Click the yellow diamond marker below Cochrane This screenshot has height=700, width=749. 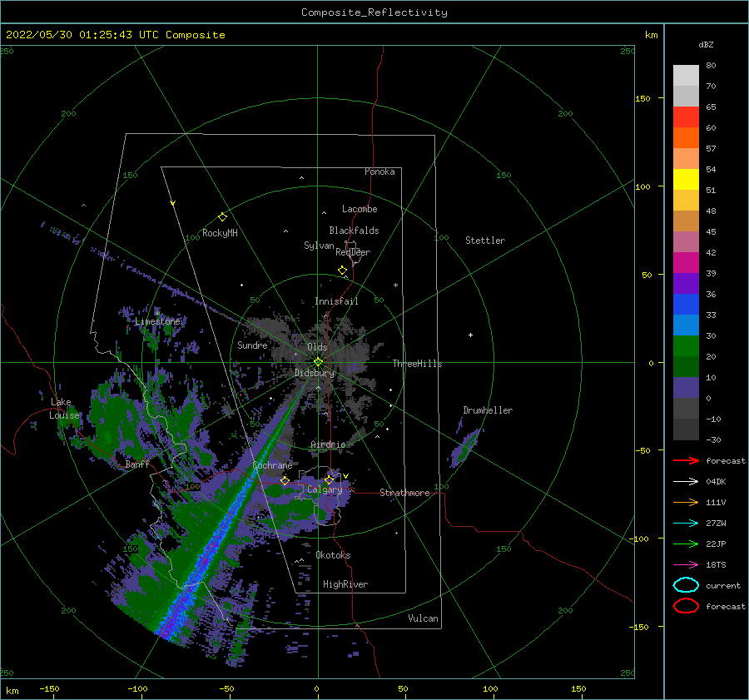[285, 480]
